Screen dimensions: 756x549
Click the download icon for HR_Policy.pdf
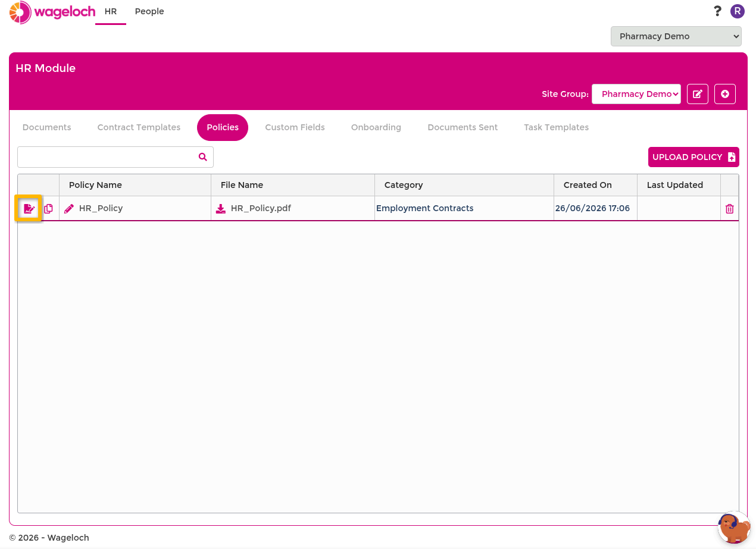(221, 209)
